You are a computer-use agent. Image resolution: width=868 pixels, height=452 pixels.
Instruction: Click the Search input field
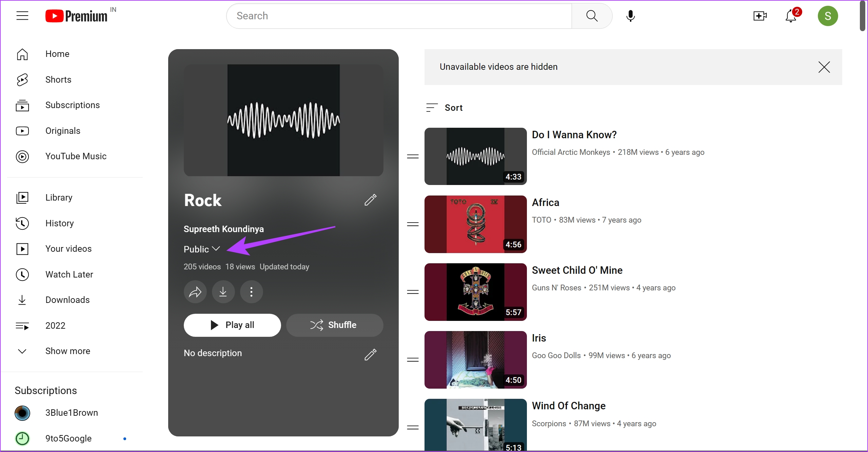tap(399, 16)
